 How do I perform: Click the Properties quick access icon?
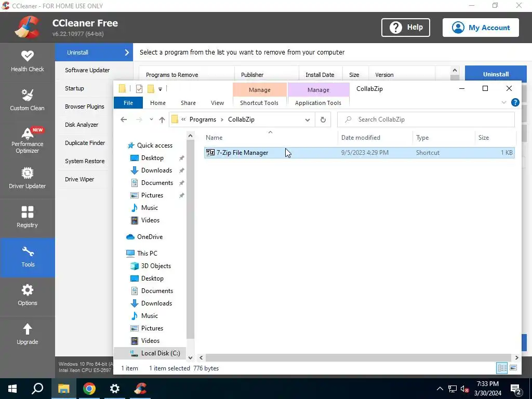(139, 89)
